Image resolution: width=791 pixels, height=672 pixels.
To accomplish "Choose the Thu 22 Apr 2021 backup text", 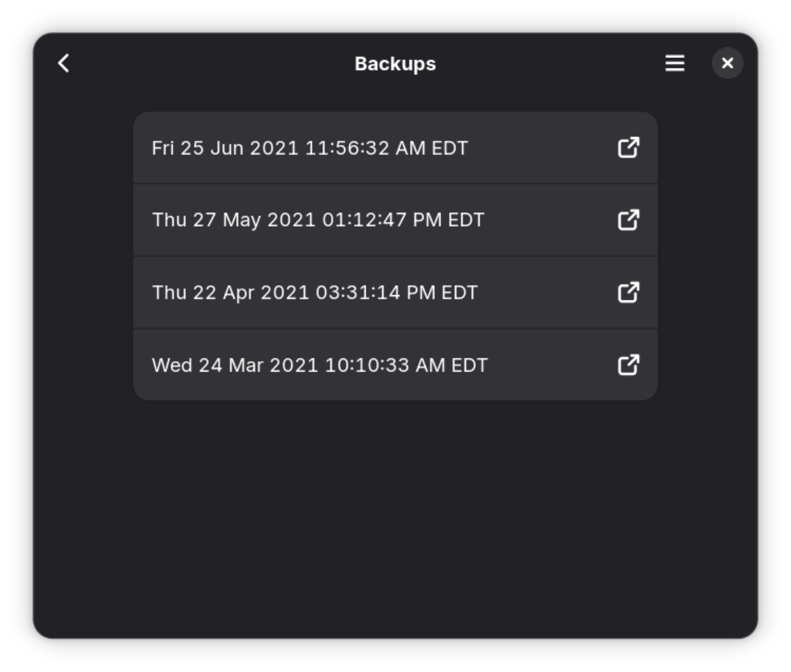I will (x=314, y=293).
